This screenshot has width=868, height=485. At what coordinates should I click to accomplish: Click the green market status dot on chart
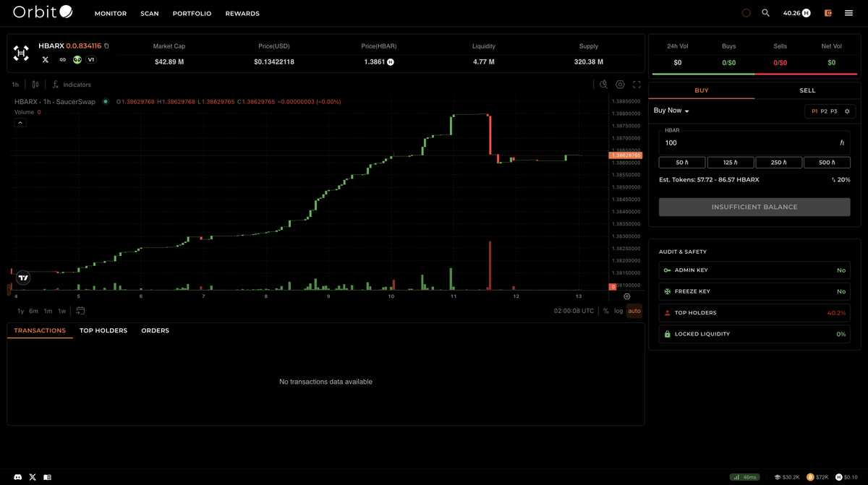(x=106, y=102)
